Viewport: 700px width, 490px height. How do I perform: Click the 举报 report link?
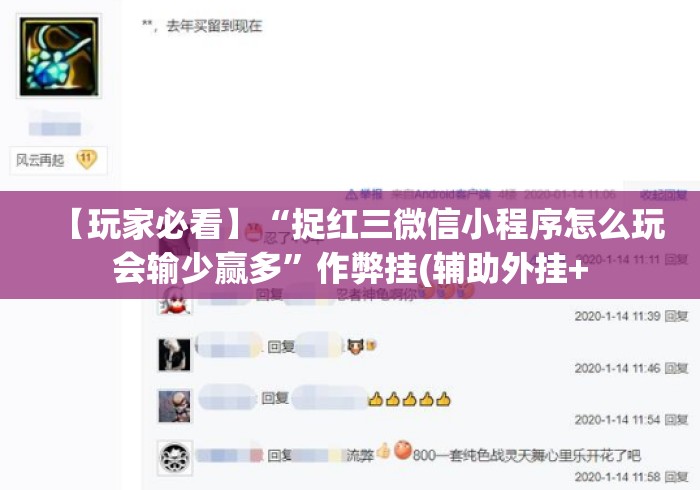click(x=365, y=195)
